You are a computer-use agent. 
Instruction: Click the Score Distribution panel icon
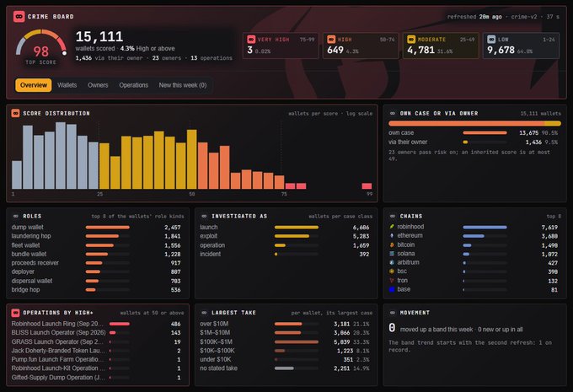(x=15, y=113)
